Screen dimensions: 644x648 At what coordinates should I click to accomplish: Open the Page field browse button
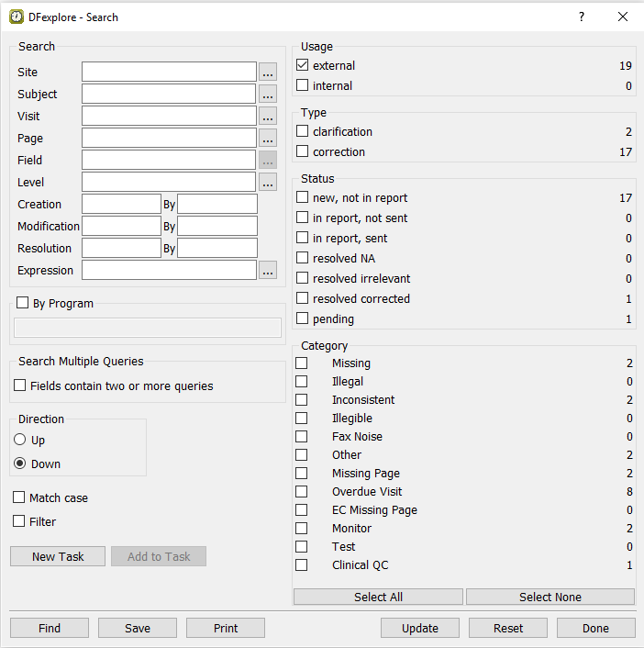coord(267,139)
